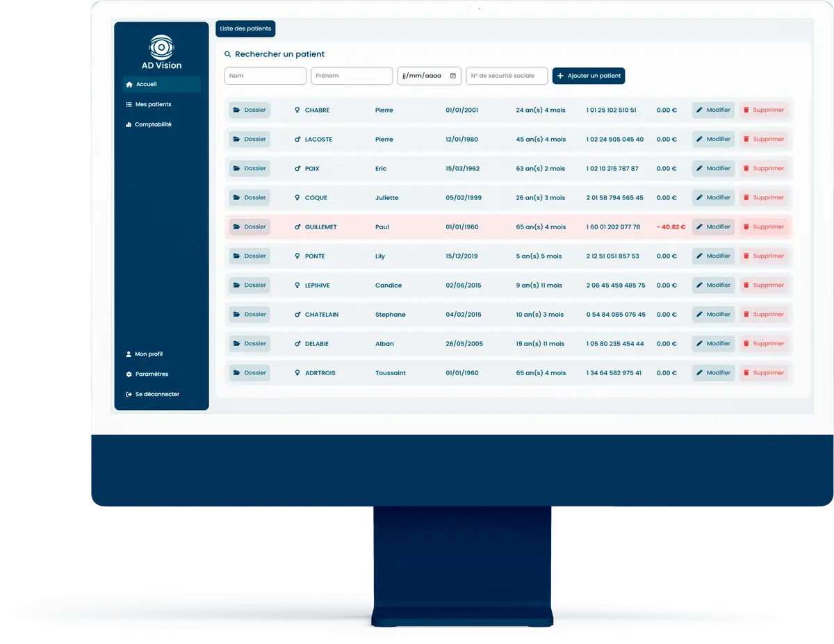The width and height of the screenshot is (834, 644).
Task: Click the N° de sécurité sociale field
Action: [x=507, y=76]
